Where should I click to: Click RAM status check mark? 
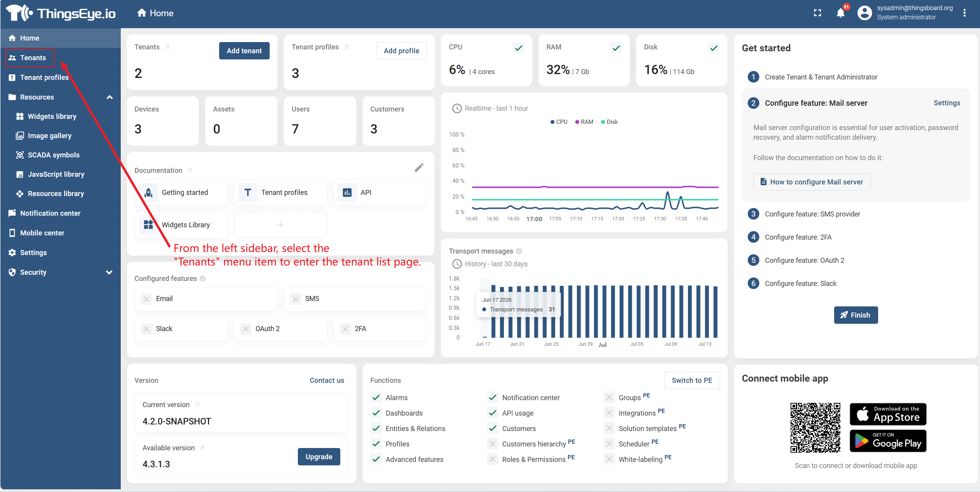tap(616, 48)
